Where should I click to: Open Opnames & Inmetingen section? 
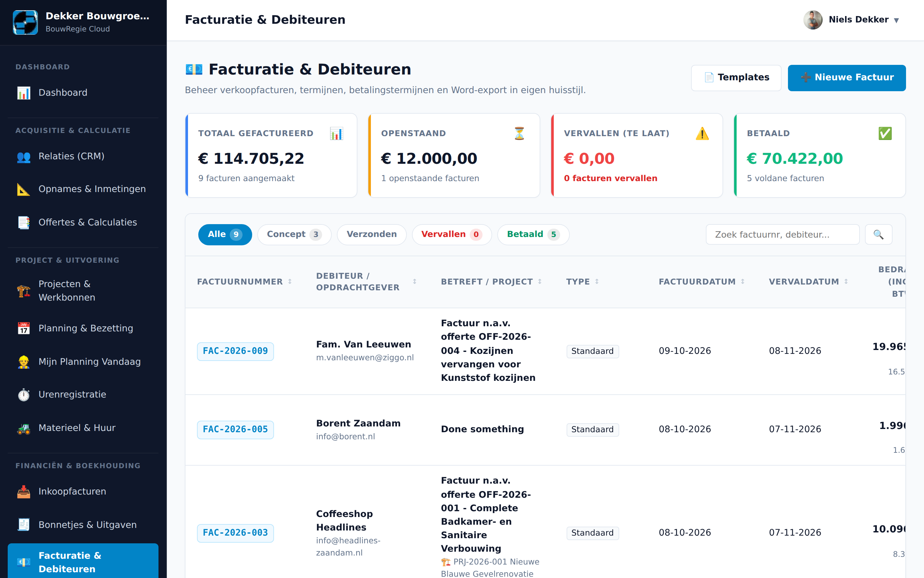click(x=83, y=189)
